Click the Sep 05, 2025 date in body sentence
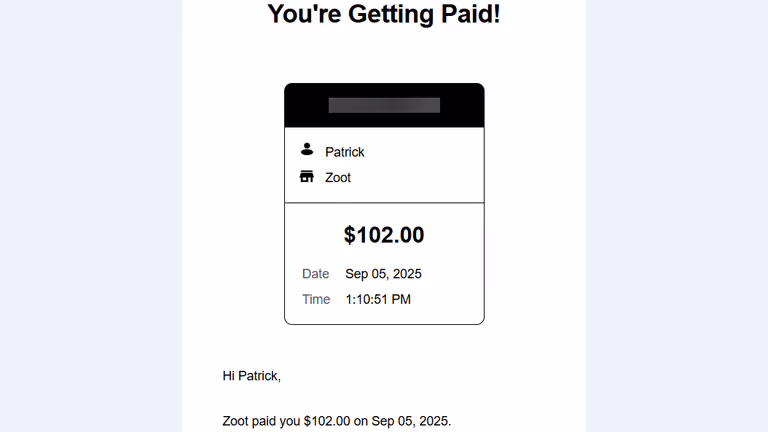 click(410, 421)
